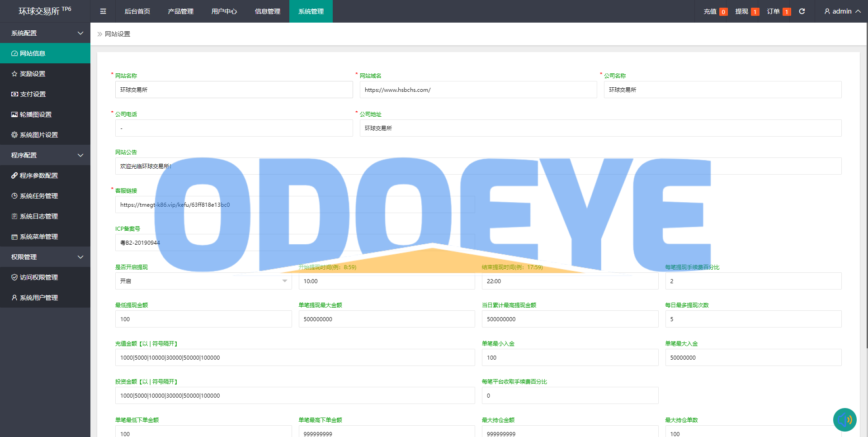
Task: Click the 充值 count badge showing 0
Action: click(x=723, y=12)
